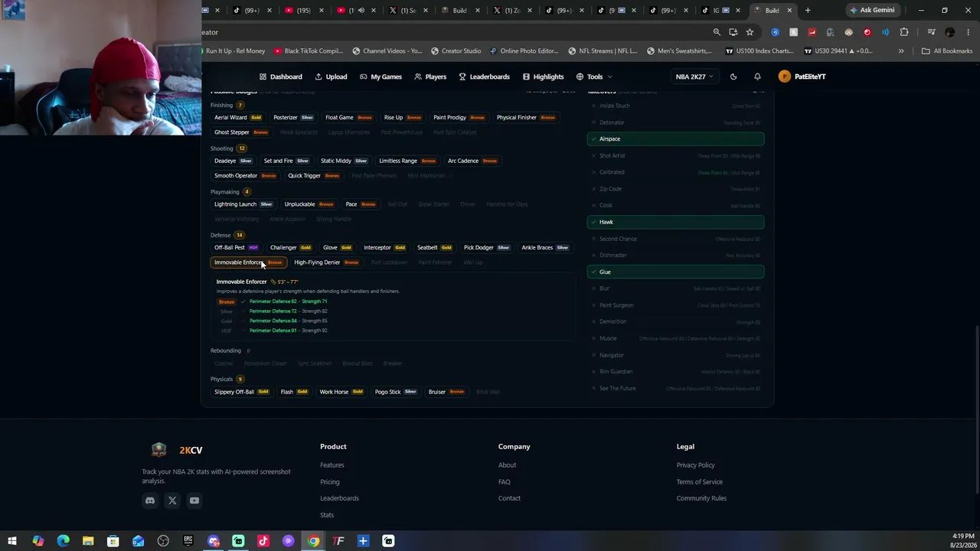Switch to Chrome in the taskbar
This screenshot has width=980, height=551.
coord(313,541)
